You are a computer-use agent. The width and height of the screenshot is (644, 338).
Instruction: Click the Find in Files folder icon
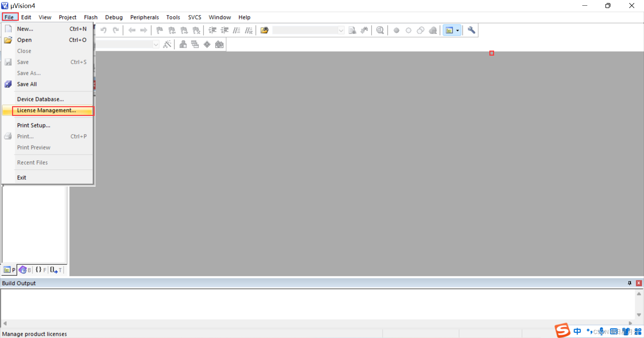tap(264, 30)
